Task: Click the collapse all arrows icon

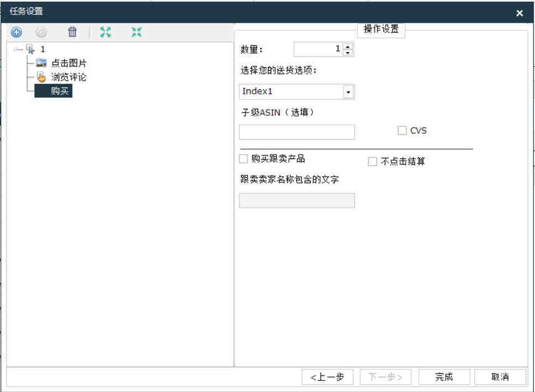Action: [137, 33]
